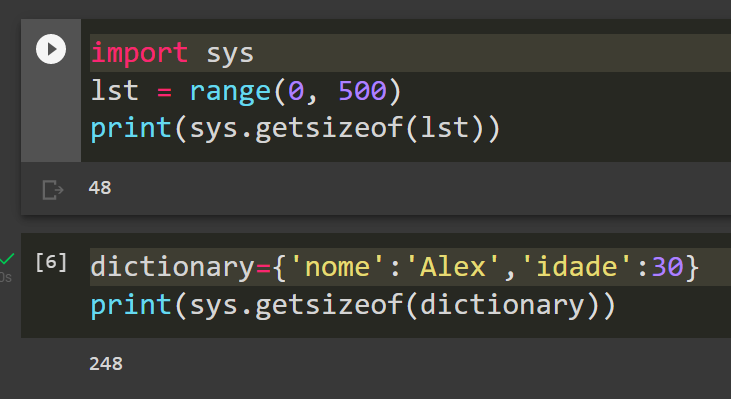Image resolution: width=731 pixels, height=399 pixels.
Task: Click the value 30 in dictionary
Action: pos(667,267)
